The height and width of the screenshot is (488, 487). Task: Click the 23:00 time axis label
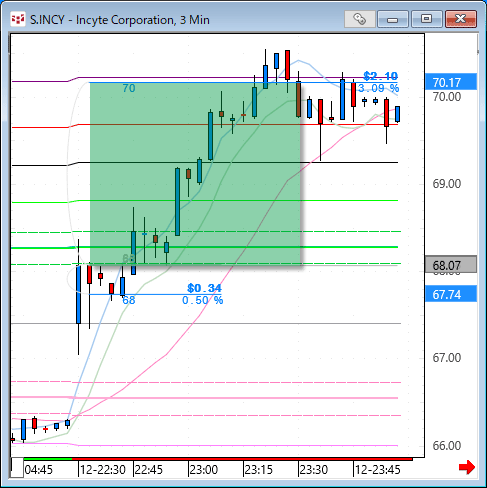pyautogui.click(x=204, y=470)
